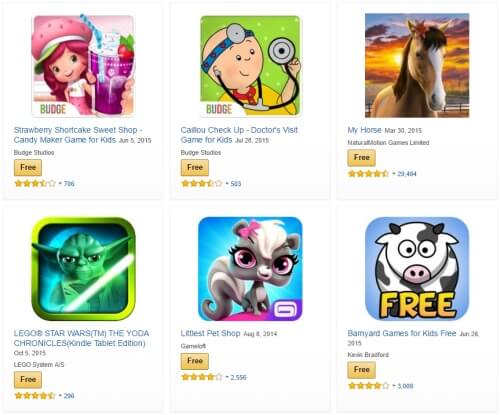Open Strawberry Shortcake Sweet Shop title link
The image size is (500, 415).
[78, 135]
